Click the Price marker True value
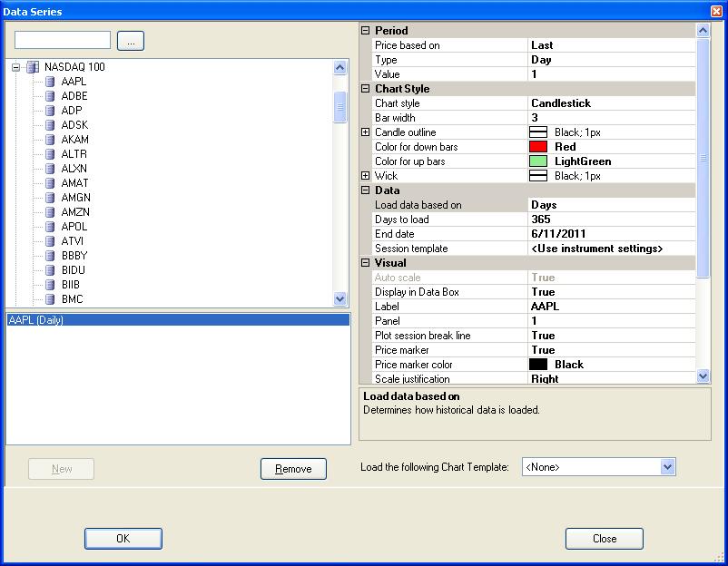This screenshot has height=566, width=728. click(x=612, y=350)
